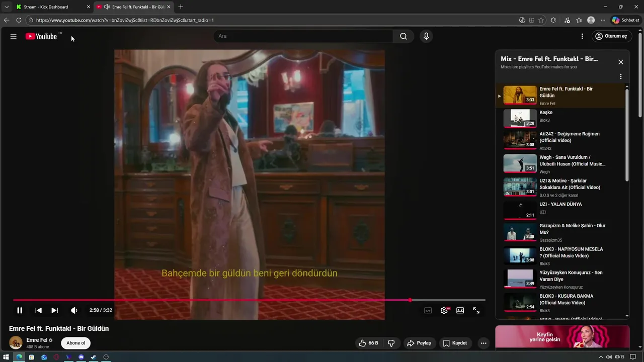This screenshot has height=362, width=644.
Task: Skip to previous video
Action: pyautogui.click(x=38, y=310)
